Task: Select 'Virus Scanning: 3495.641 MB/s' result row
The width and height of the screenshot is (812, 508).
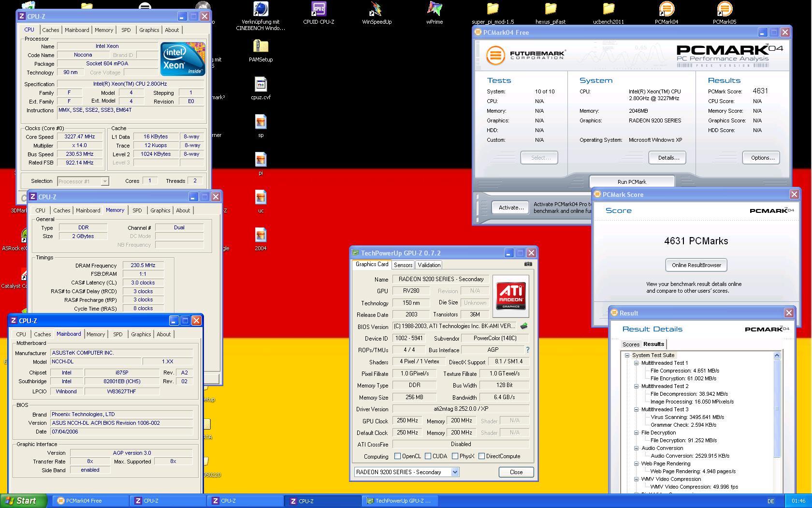Action: [x=687, y=417]
